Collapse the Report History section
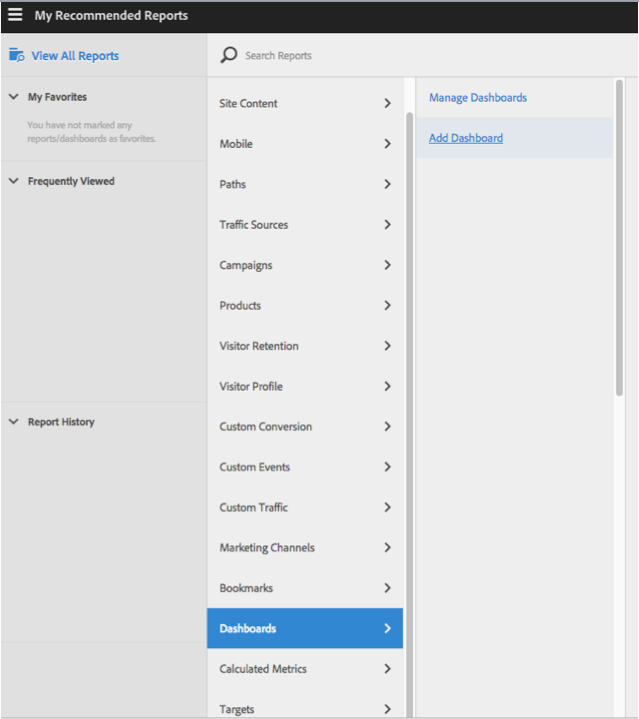 (13, 422)
